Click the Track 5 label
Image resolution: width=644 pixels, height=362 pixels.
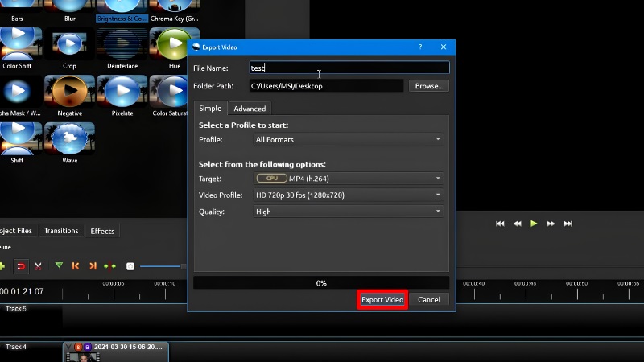pyautogui.click(x=16, y=309)
